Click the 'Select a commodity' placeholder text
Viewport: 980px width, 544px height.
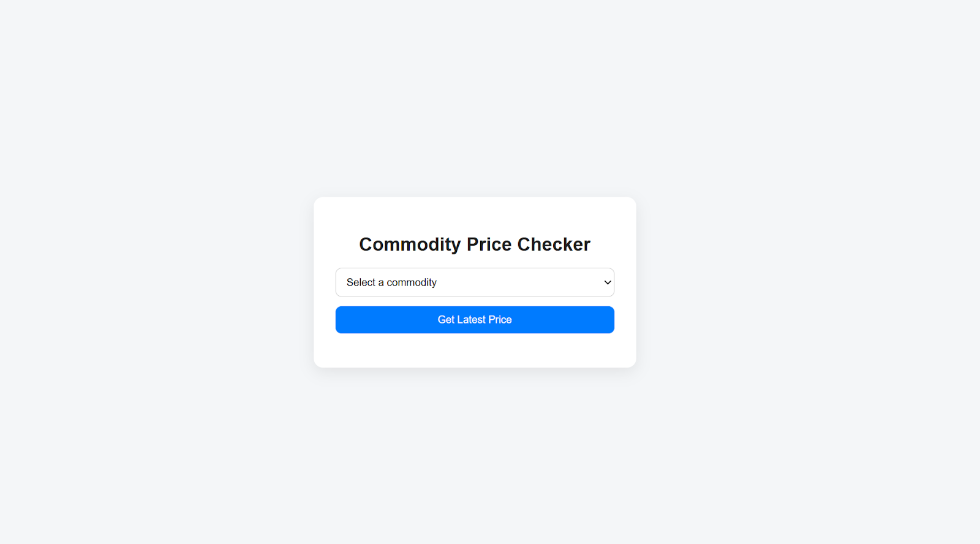(391, 282)
